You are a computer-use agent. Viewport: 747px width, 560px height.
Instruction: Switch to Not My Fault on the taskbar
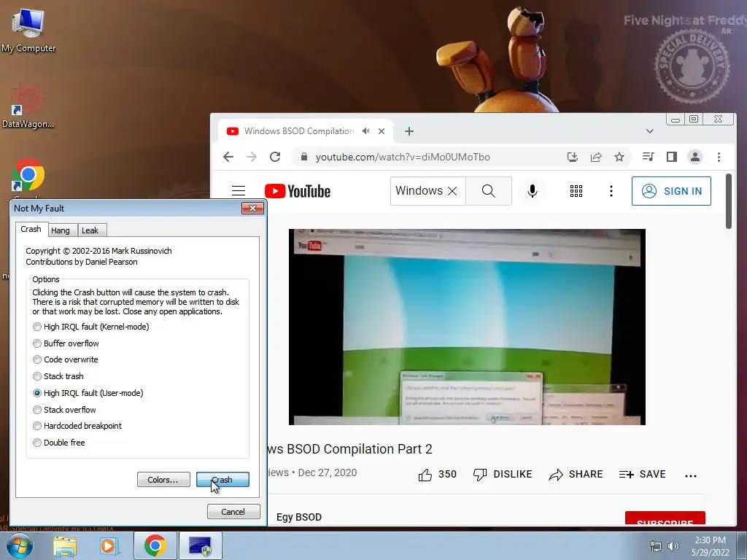[x=201, y=545]
